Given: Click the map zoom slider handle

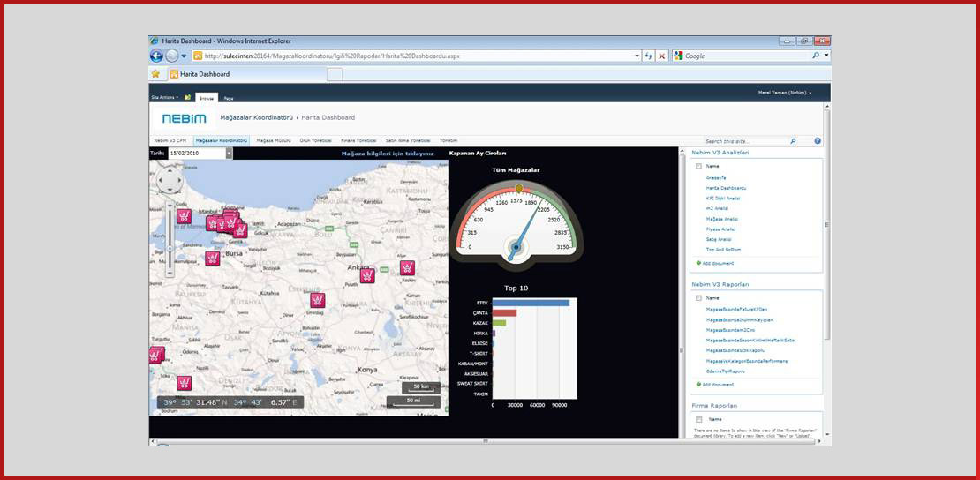Looking at the screenshot, I should pos(170,248).
